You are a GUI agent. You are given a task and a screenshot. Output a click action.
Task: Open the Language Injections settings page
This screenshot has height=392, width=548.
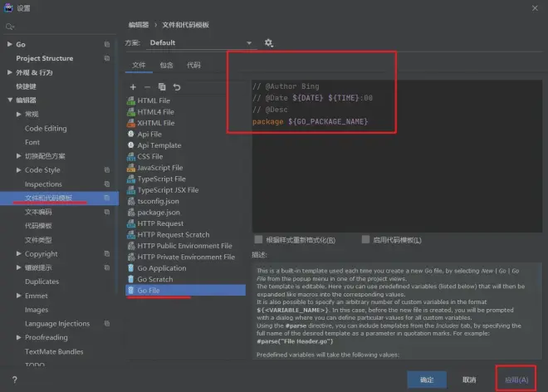pos(57,323)
